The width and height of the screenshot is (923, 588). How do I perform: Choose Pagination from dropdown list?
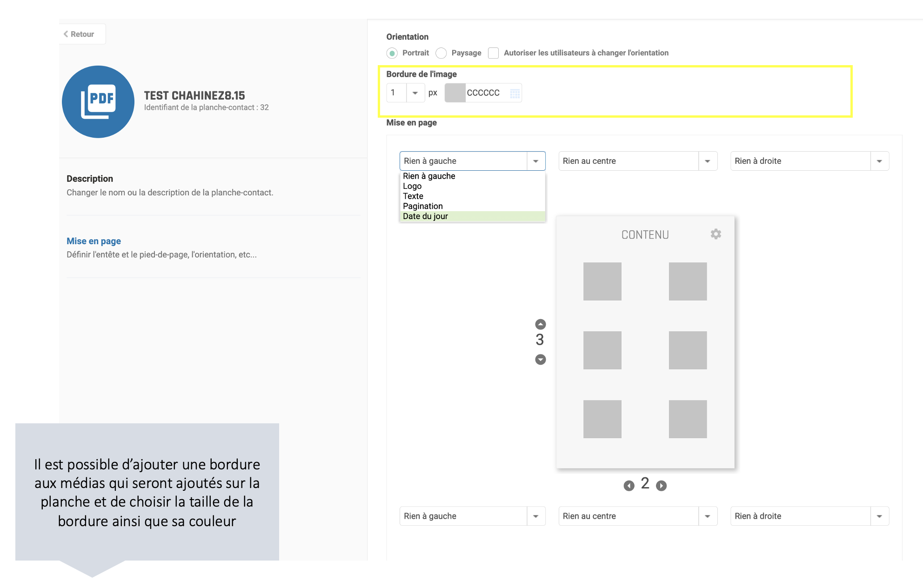(x=422, y=206)
